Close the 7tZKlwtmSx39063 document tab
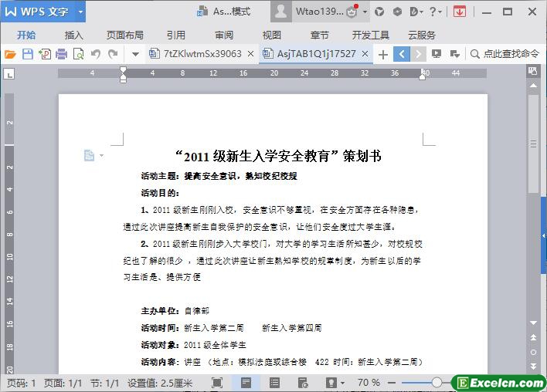 (x=250, y=54)
